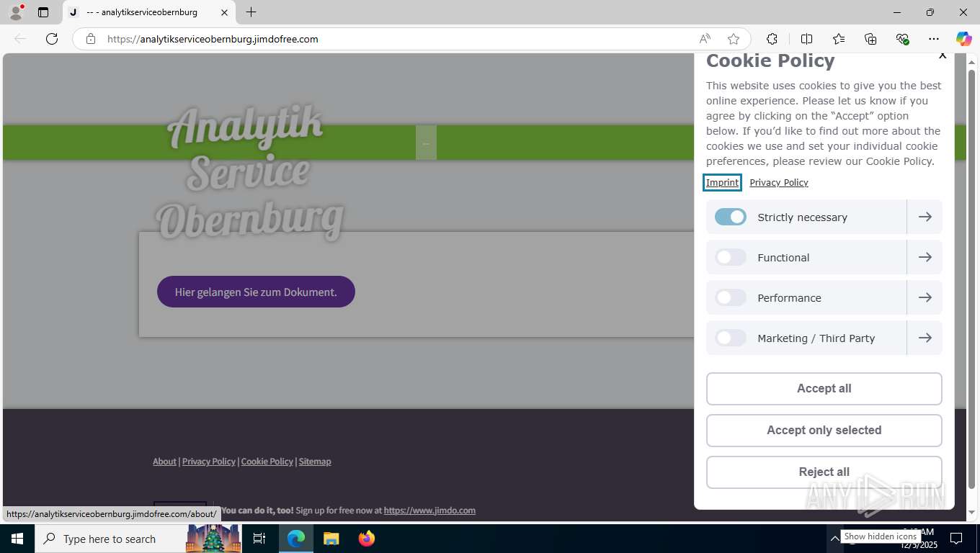Open the footer Cookie Policy link
This screenshot has width=980, height=553.
267,462
